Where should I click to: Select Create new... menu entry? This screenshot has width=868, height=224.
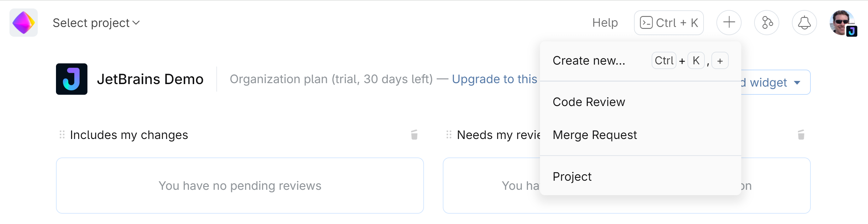pos(589,61)
